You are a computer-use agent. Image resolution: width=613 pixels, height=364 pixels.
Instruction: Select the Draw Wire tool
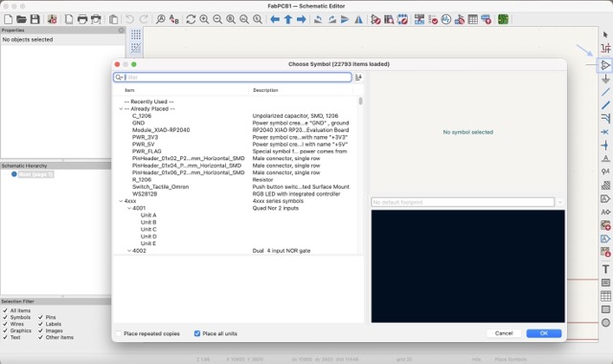(605, 92)
